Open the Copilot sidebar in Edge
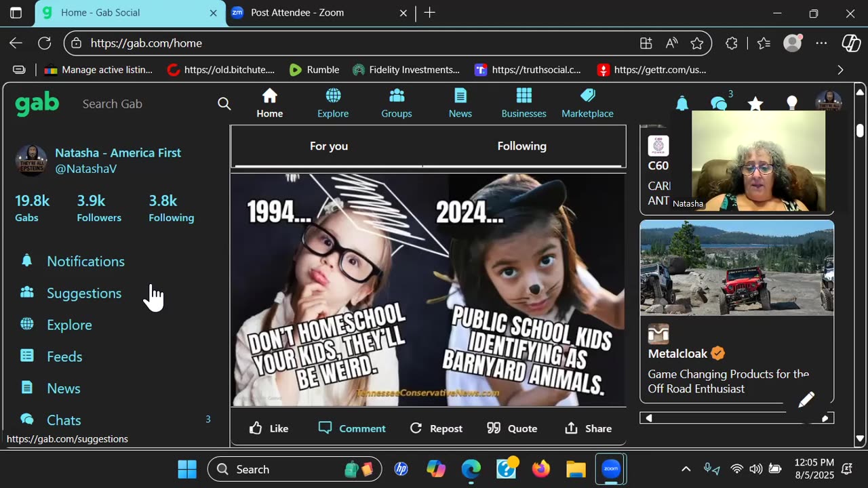The image size is (868, 488). [x=851, y=43]
